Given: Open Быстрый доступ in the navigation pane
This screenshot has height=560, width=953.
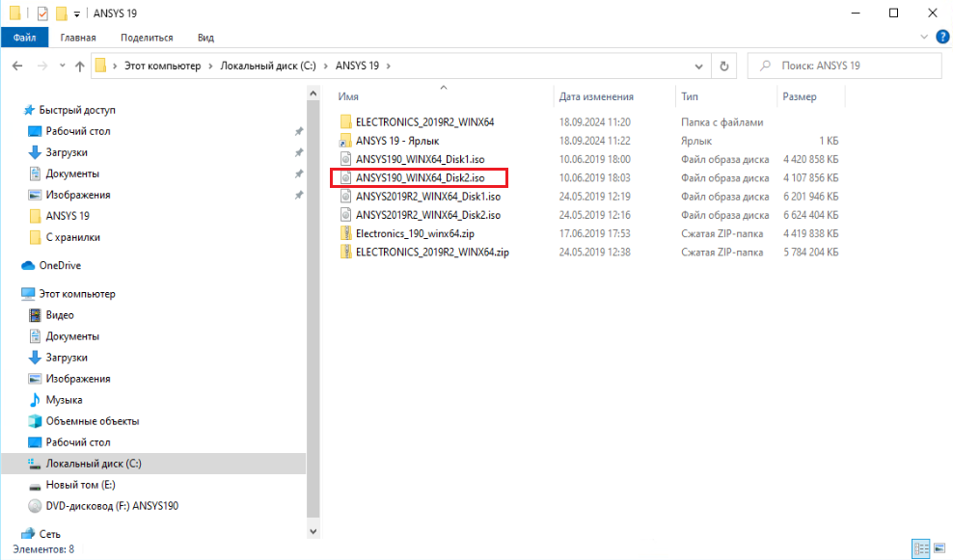Looking at the screenshot, I should (76, 110).
